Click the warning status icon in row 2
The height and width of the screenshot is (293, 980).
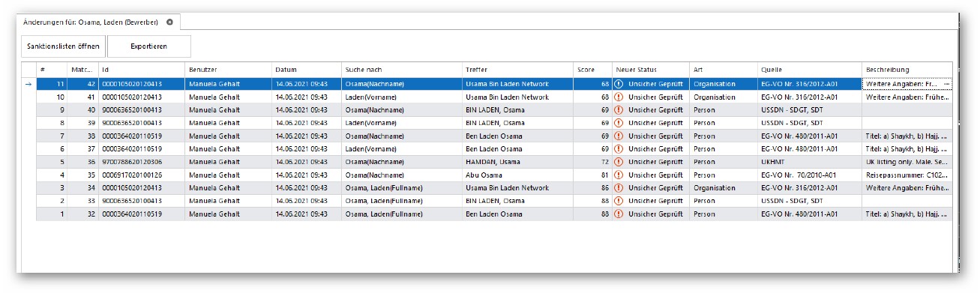619,200
